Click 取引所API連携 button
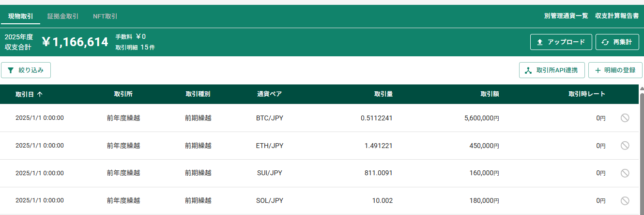This screenshot has height=215, width=644. pyautogui.click(x=552, y=70)
